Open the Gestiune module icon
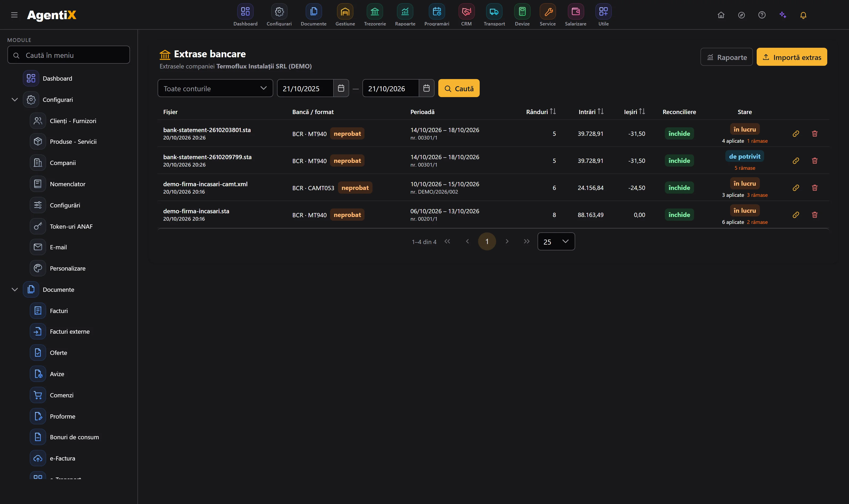Screen dimensions: 849x504 [345, 12]
